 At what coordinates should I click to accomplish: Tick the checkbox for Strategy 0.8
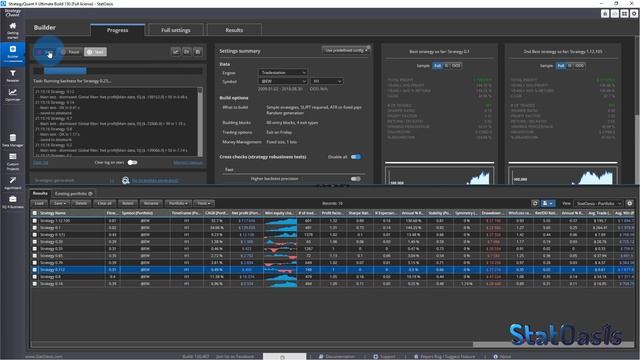point(35,277)
